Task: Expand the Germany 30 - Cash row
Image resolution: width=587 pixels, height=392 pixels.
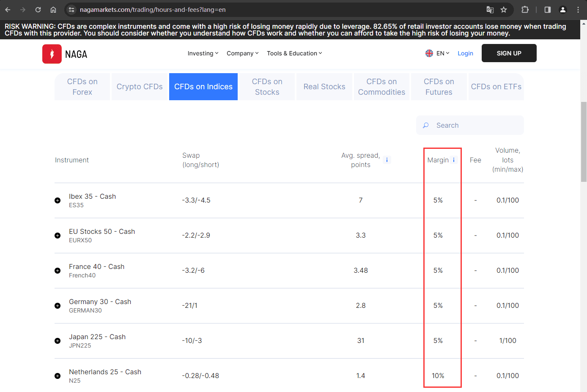Action: (58, 306)
